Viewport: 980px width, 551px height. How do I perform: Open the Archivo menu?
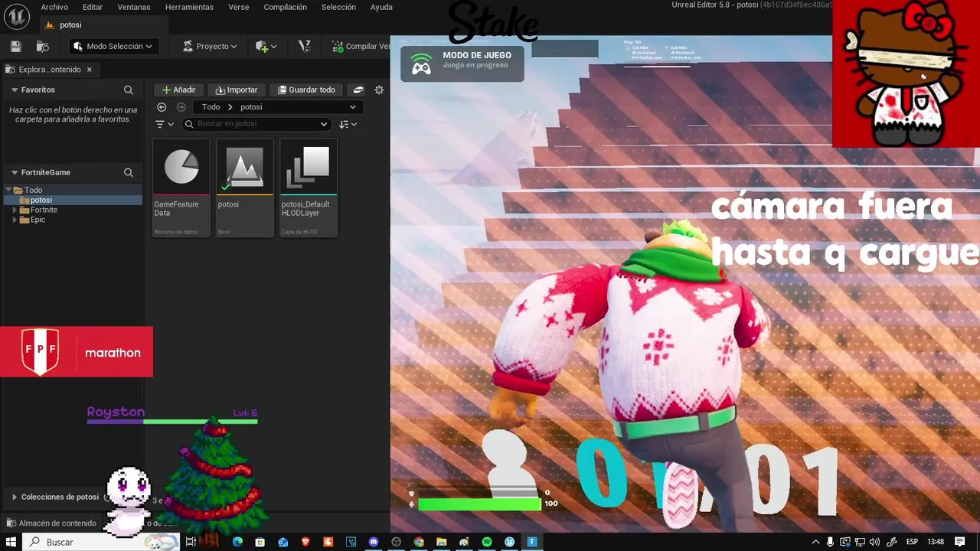pyautogui.click(x=54, y=7)
